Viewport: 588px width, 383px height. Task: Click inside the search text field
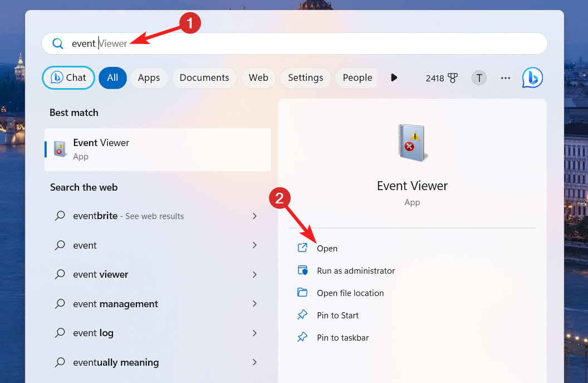[295, 43]
